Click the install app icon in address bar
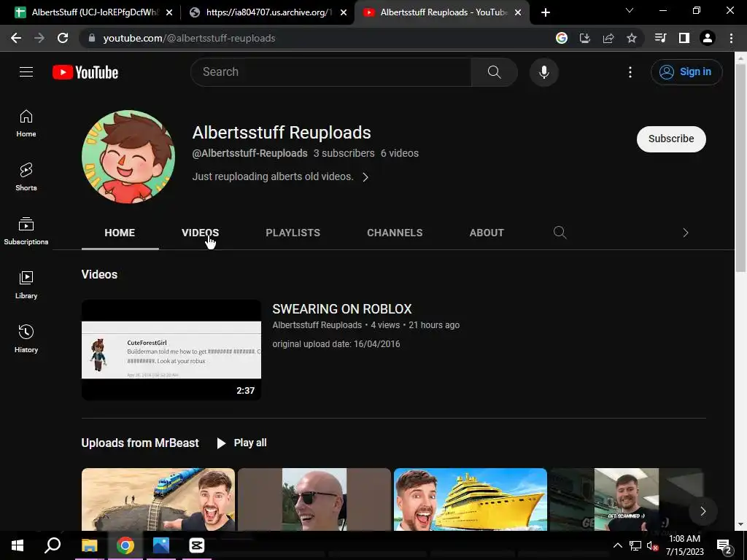Viewport: 747px width, 560px height. pyautogui.click(x=584, y=38)
